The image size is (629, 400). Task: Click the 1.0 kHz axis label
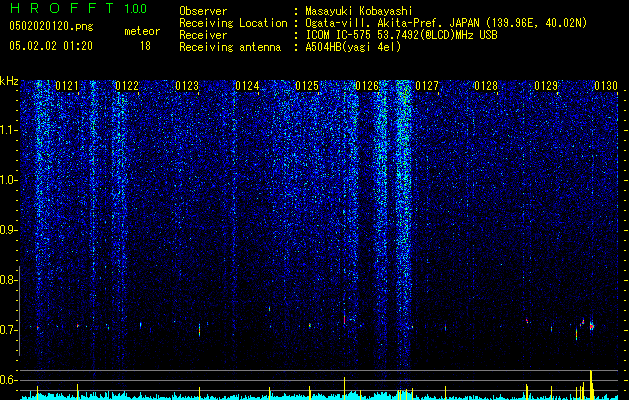[8, 180]
